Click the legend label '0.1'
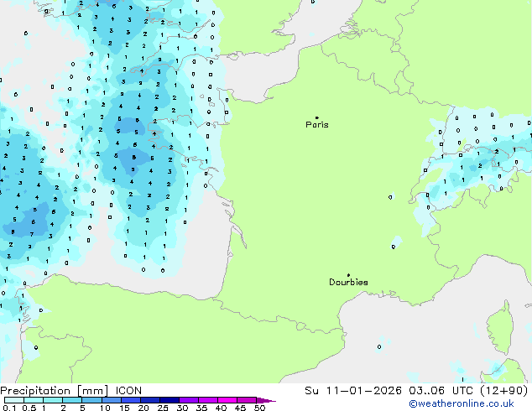 coord(9,408)
